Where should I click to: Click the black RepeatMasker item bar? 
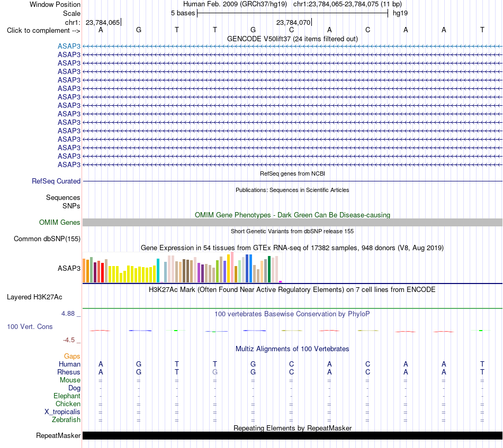point(292,435)
